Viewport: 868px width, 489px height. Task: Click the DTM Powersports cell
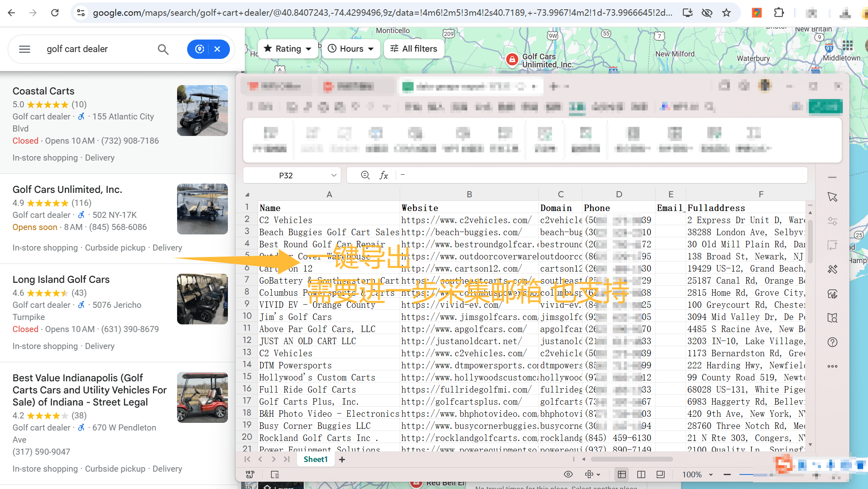(x=329, y=366)
